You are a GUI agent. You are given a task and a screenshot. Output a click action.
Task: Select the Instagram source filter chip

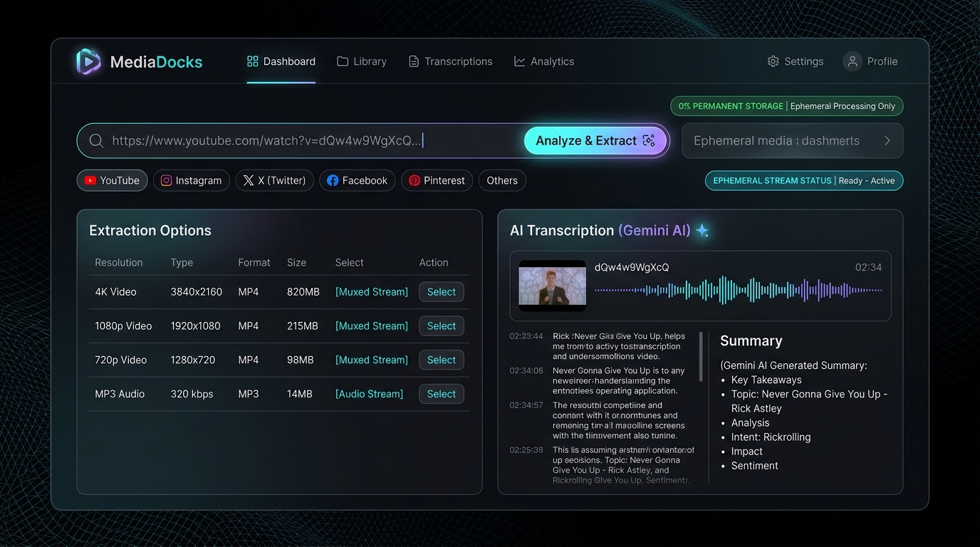(192, 180)
